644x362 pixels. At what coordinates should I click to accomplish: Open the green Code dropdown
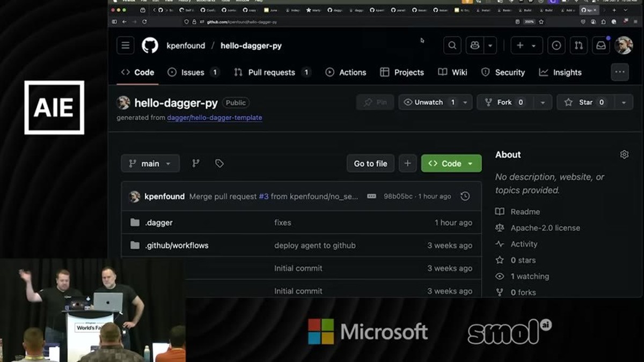[451, 164]
